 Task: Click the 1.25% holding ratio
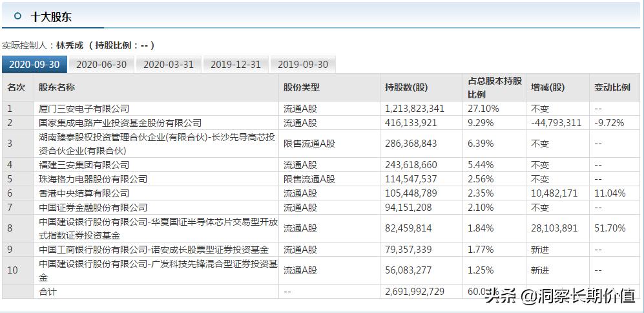point(481,270)
